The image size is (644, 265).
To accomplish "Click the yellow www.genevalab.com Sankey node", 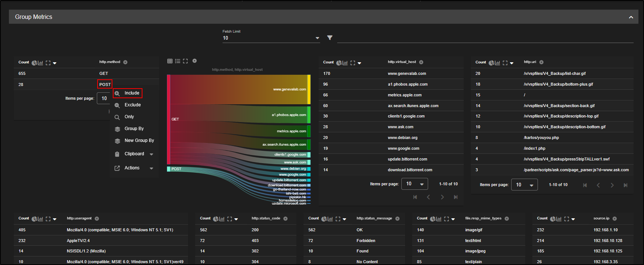I will (x=309, y=89).
